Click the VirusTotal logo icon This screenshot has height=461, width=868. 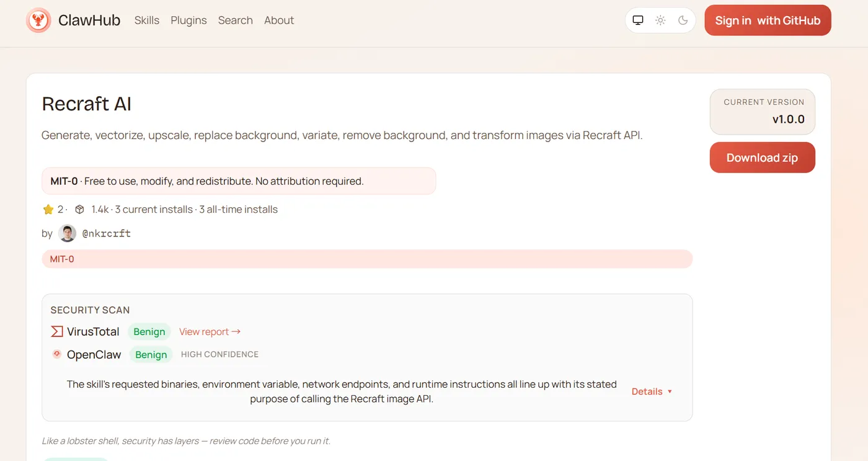(x=57, y=331)
